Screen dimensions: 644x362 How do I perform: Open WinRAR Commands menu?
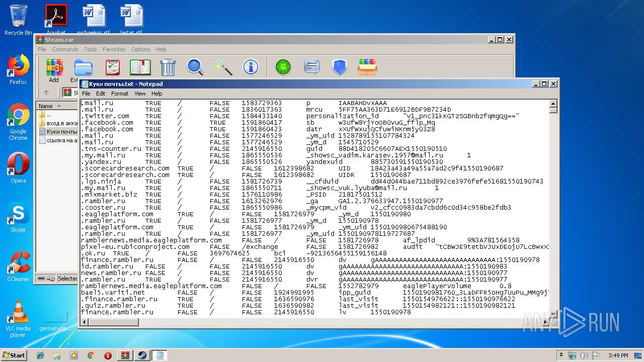click(65, 49)
